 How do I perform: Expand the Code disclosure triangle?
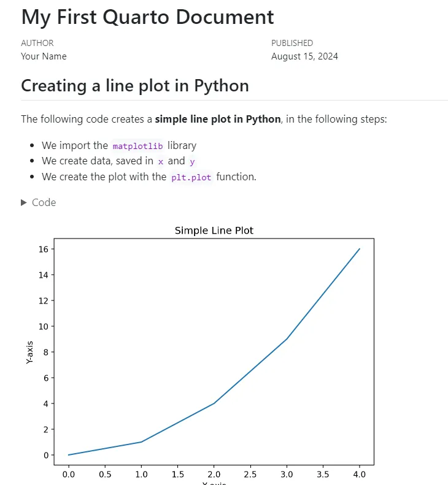pyautogui.click(x=25, y=202)
